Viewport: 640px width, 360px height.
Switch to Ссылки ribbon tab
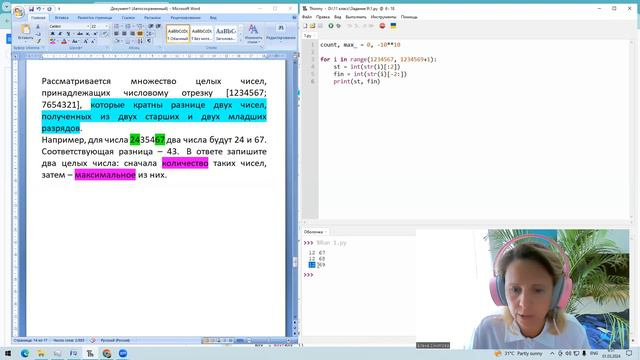(128, 18)
